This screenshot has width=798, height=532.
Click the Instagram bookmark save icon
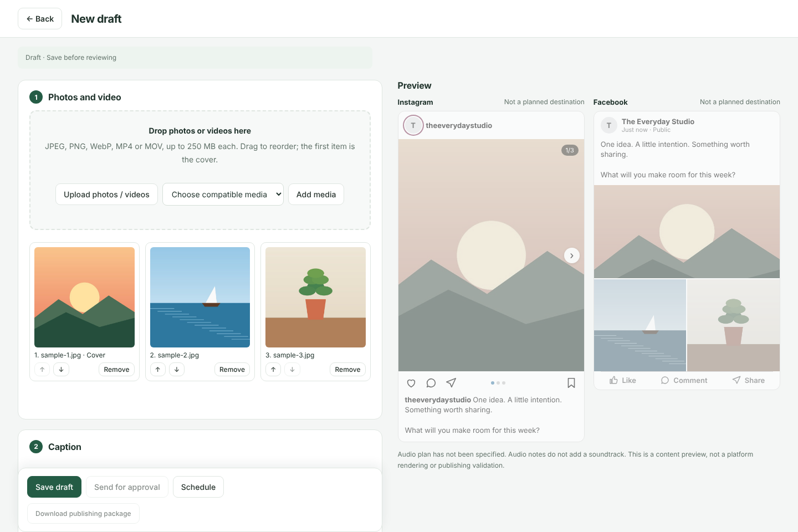coord(571,383)
